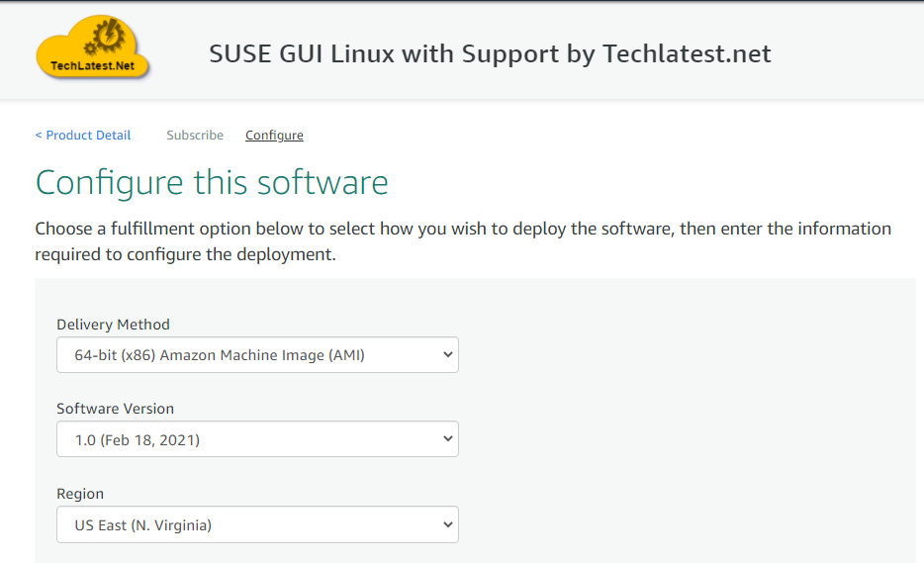The width and height of the screenshot is (924, 563).
Task: Click the fulfillment option instruction paragraph
Action: tap(463, 241)
